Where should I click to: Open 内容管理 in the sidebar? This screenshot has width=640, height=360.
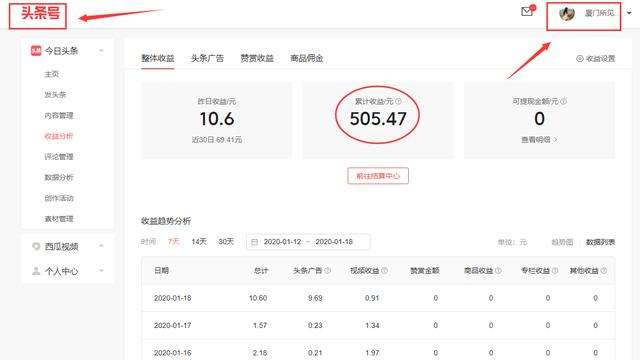(x=59, y=116)
